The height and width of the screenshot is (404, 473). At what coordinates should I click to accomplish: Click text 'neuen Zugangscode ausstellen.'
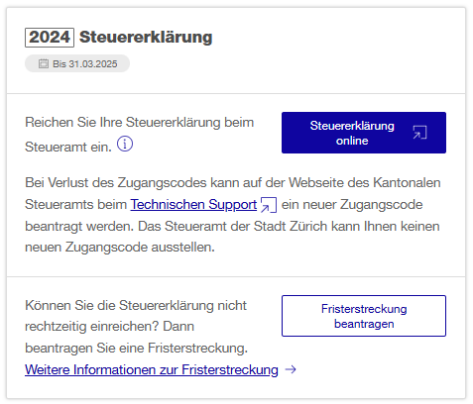120,247
